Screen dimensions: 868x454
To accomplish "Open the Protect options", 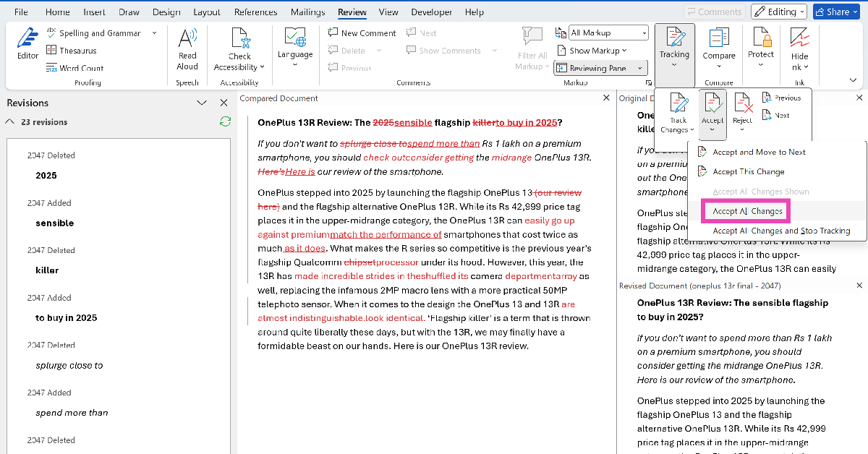I will 761,48.
